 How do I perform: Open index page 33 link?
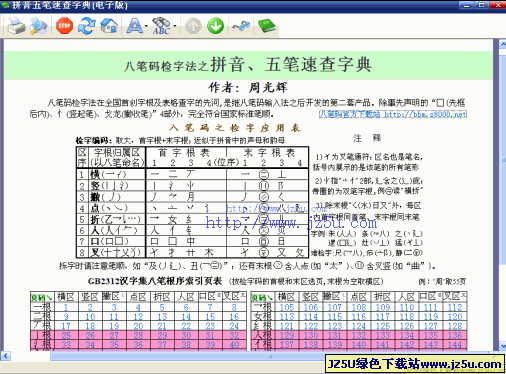(x=66, y=345)
